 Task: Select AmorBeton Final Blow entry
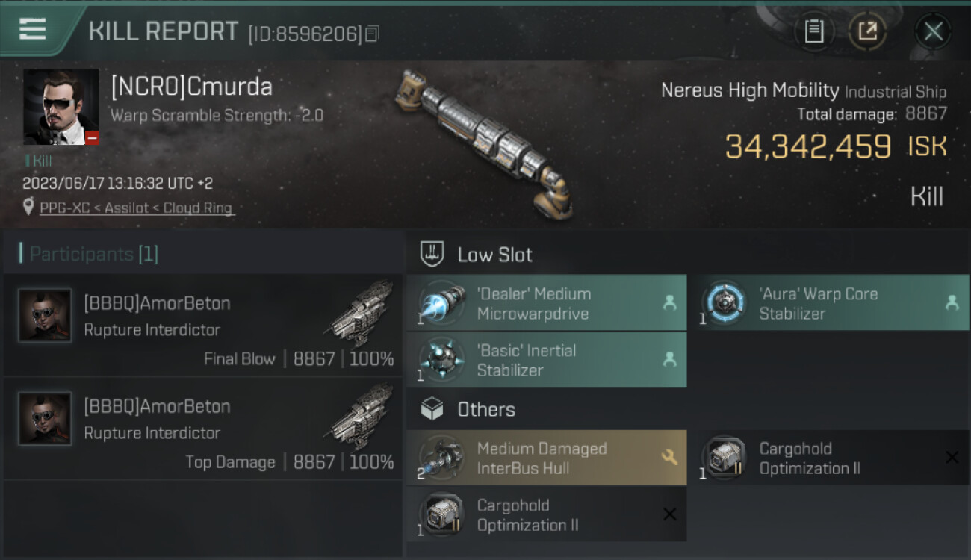pyautogui.click(x=202, y=325)
